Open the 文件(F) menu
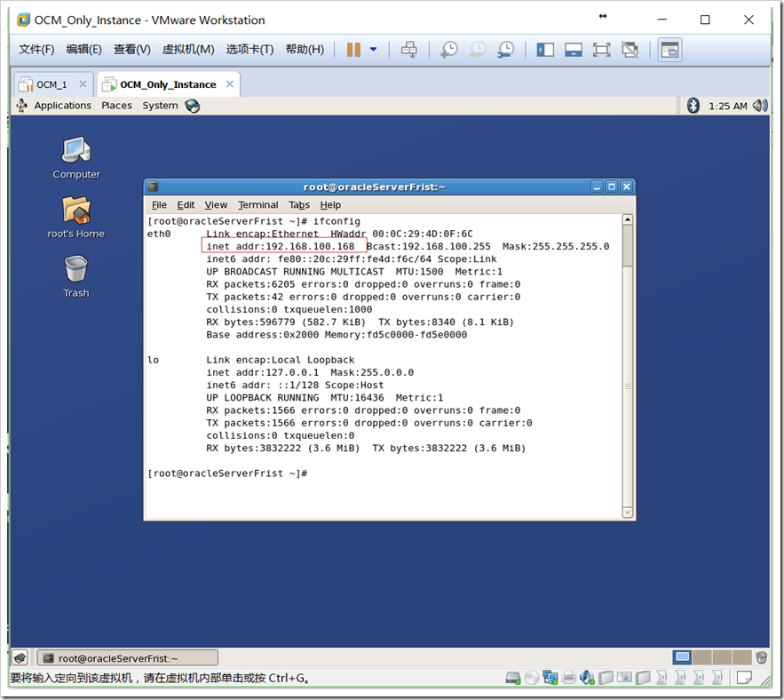The image size is (784, 700). (36, 49)
